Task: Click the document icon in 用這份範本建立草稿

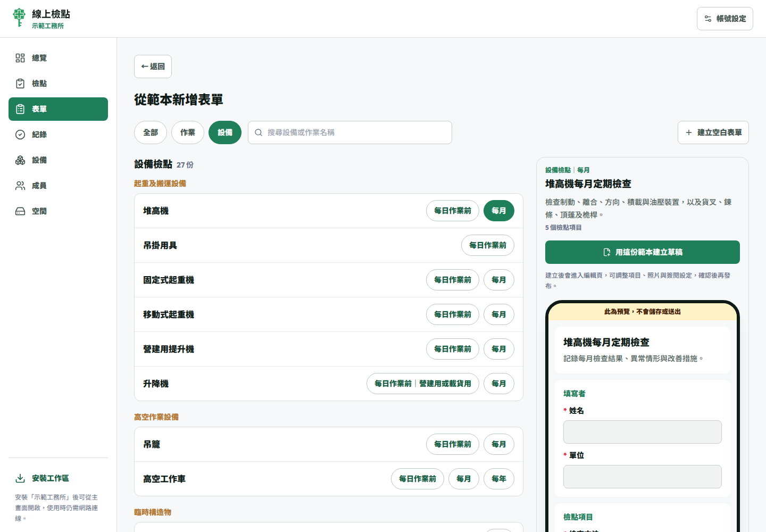Action: click(607, 252)
